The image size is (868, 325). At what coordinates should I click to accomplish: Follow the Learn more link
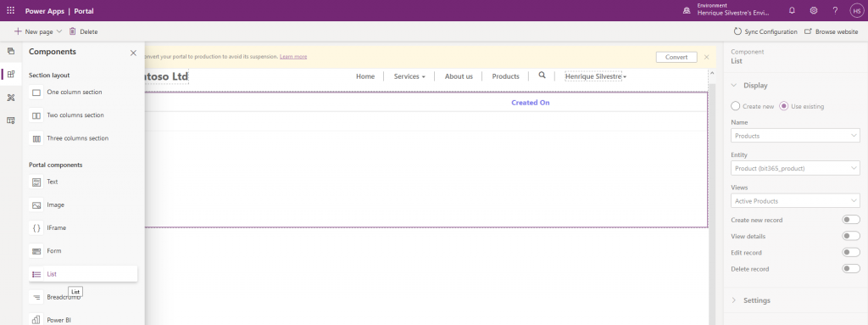293,57
